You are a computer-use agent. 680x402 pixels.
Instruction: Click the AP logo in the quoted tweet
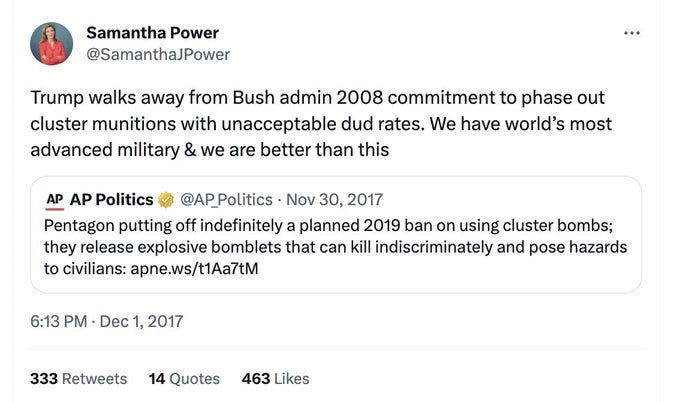pyautogui.click(x=54, y=199)
